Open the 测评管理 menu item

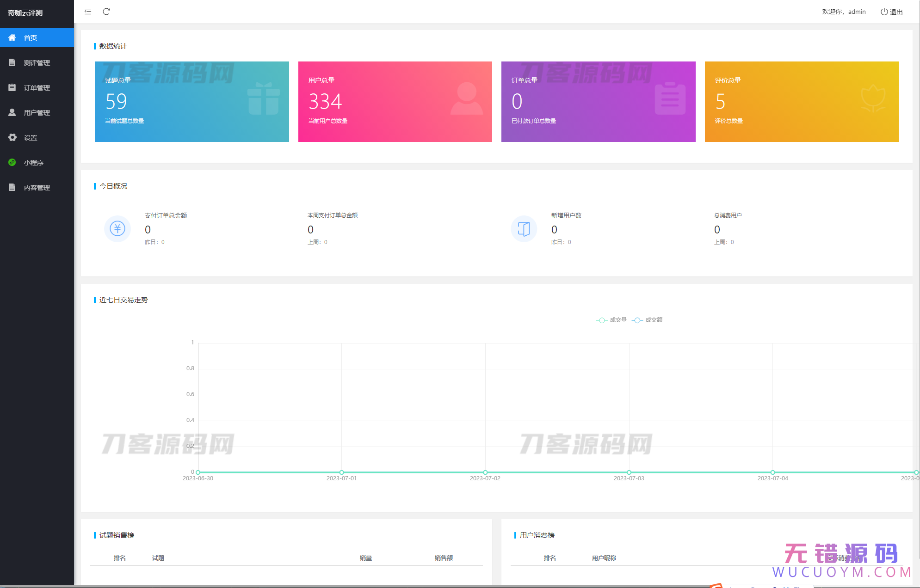coord(37,62)
